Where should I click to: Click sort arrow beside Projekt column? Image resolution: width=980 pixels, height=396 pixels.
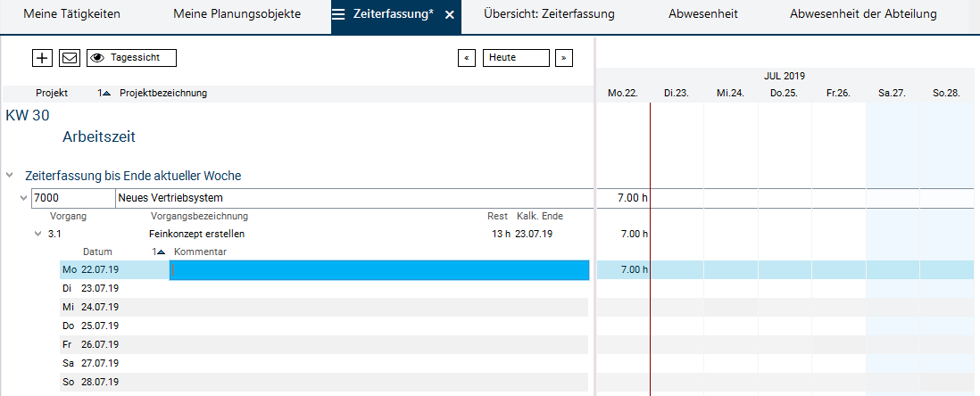(105, 94)
